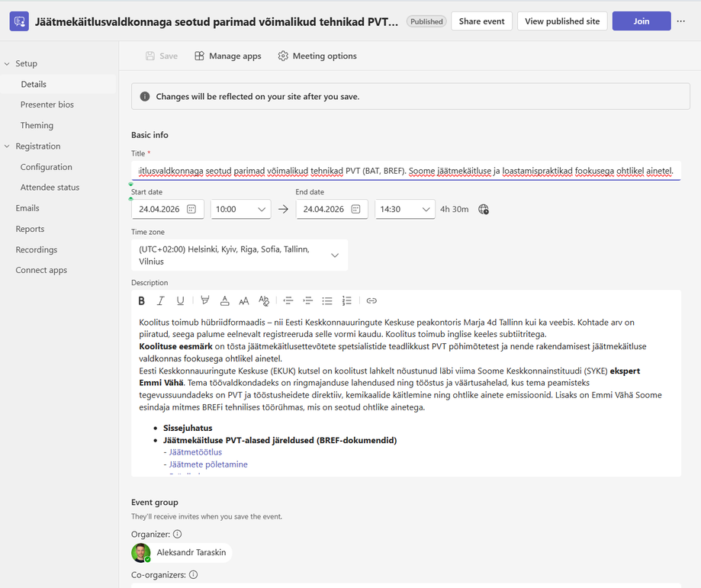Screen dimensions: 701x588
Task: Open Presenter bios in the sidebar
Action: (47, 104)
